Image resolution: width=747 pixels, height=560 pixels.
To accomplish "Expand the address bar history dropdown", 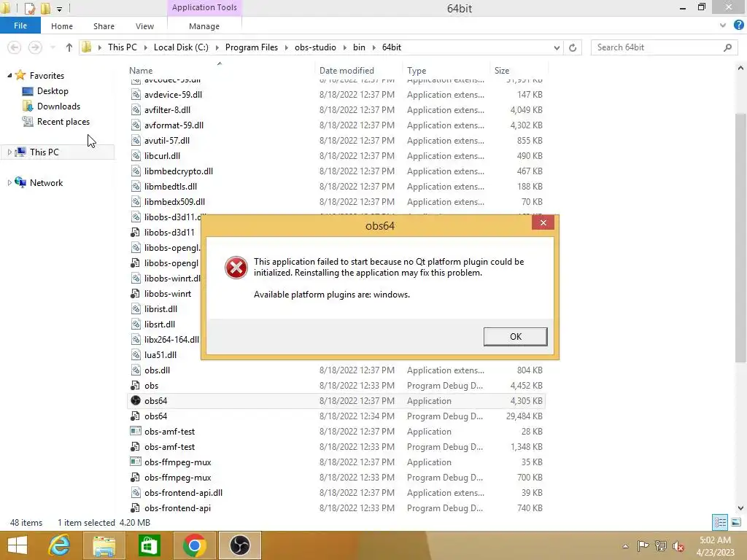I will (557, 47).
